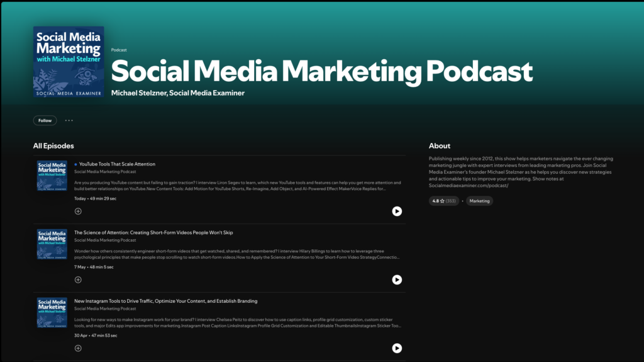Play the YouTube Tools That Scale Attention episode

(x=397, y=211)
